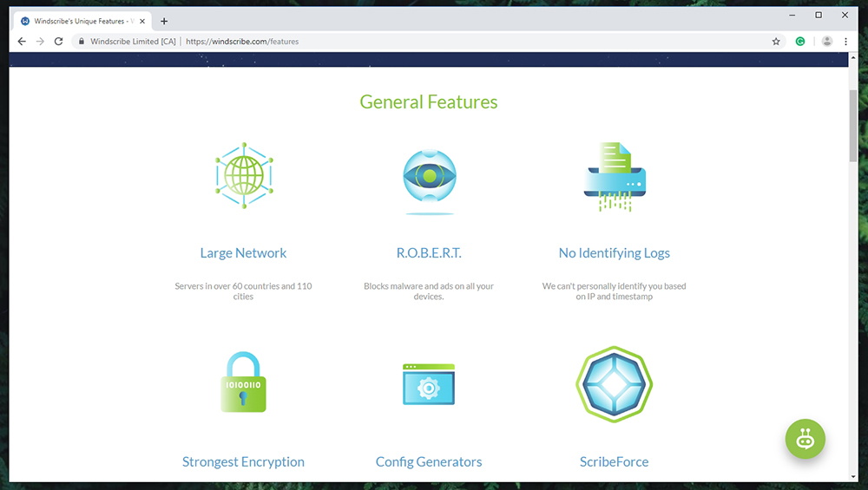868x490 pixels.
Task: Click text 'Blocks malware and ads on all your devices.'
Action: [429, 291]
